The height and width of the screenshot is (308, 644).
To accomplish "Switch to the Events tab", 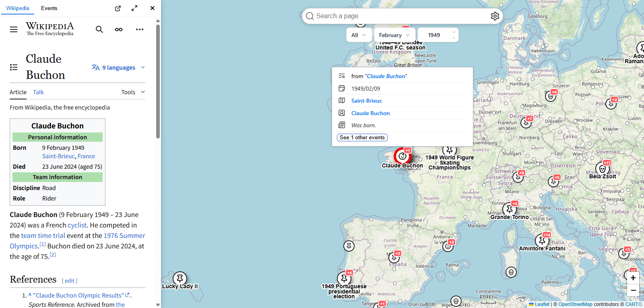I will [49, 8].
